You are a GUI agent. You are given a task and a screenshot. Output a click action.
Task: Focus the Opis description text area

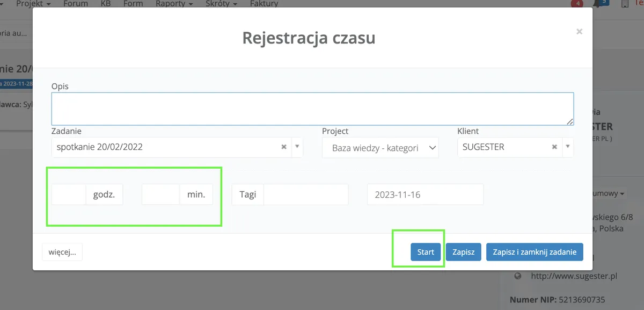312,109
